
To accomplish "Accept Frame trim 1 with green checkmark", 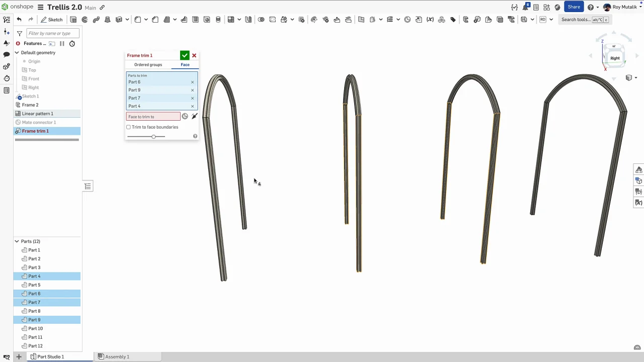I will point(185,56).
